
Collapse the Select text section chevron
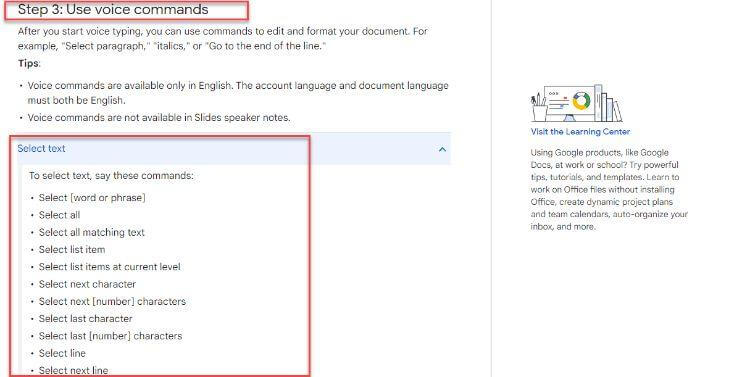[x=442, y=149]
